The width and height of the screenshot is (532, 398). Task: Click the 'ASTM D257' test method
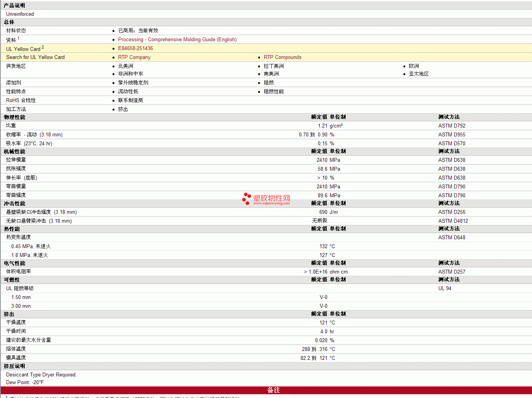click(x=452, y=272)
